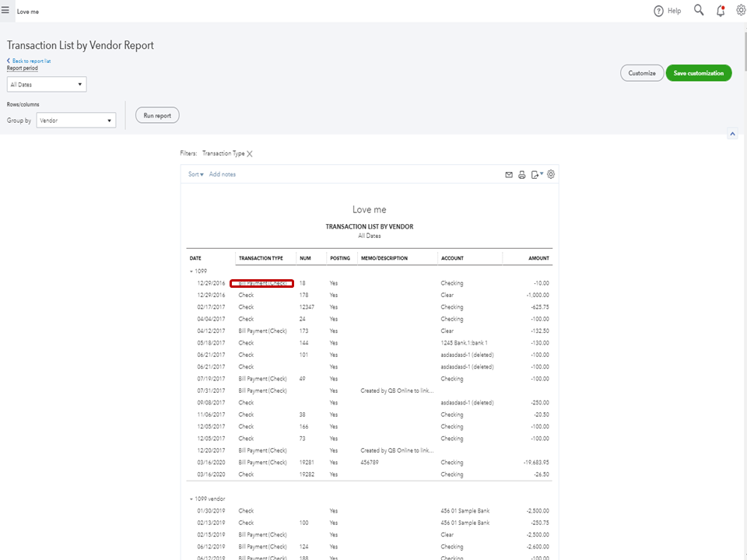Viewport: 747px width, 560px height.
Task: Go back to report list
Action: tap(29, 61)
